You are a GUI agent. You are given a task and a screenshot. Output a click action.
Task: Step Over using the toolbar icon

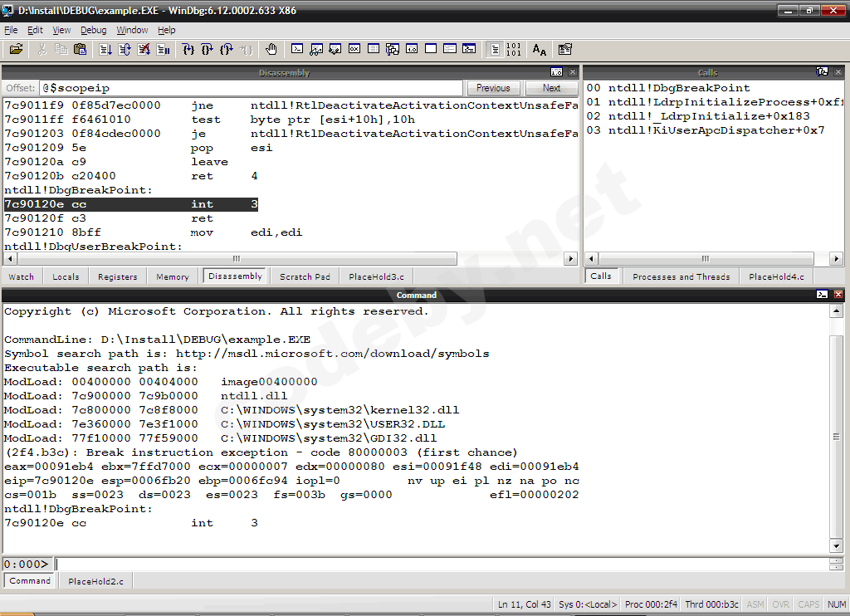pyautogui.click(x=207, y=49)
